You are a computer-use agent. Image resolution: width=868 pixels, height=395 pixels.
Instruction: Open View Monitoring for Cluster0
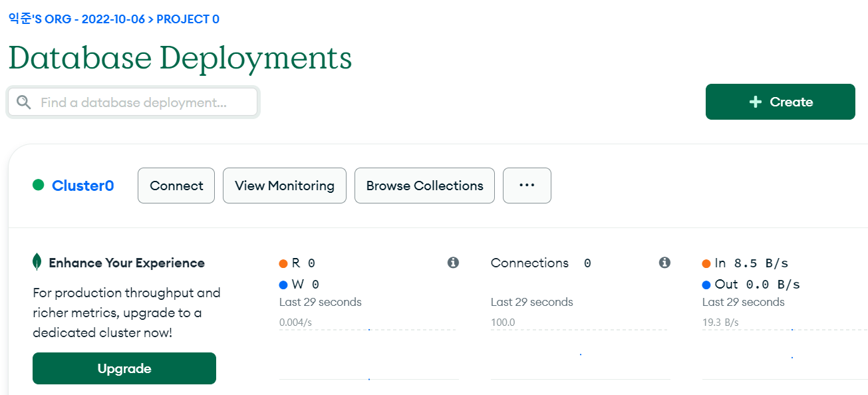coord(285,186)
